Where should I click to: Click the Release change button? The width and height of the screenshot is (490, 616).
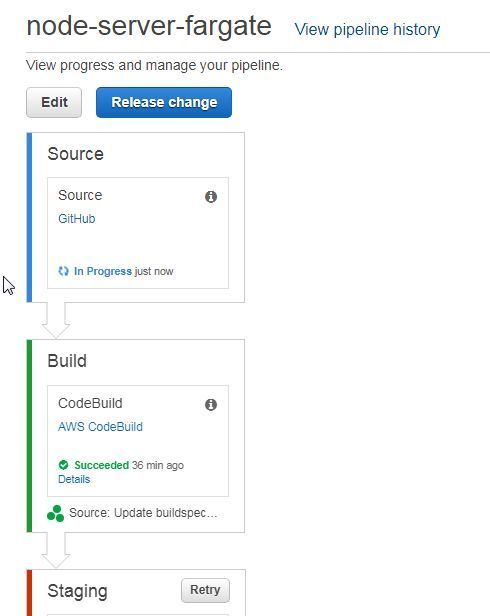164,102
